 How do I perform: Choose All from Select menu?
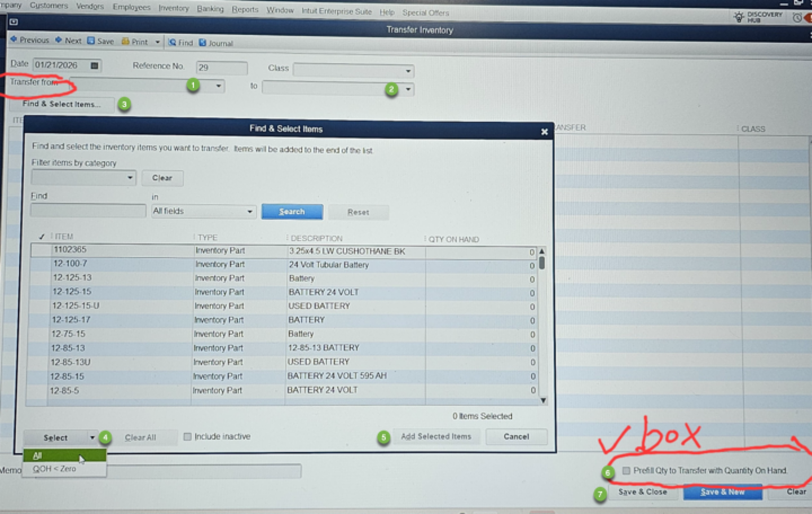64,455
